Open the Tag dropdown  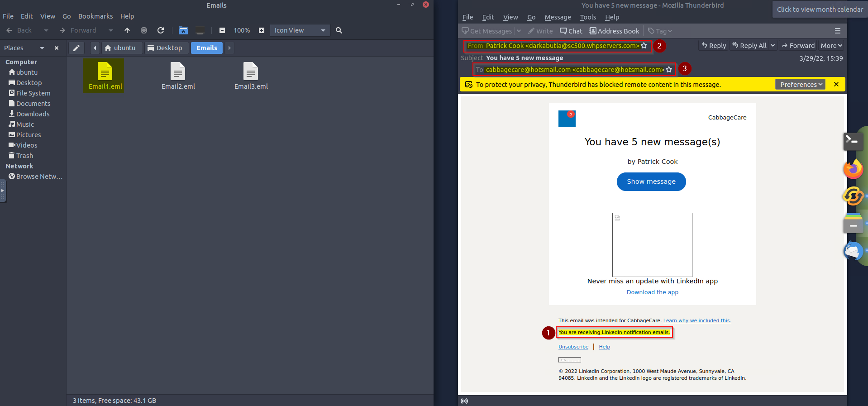660,31
